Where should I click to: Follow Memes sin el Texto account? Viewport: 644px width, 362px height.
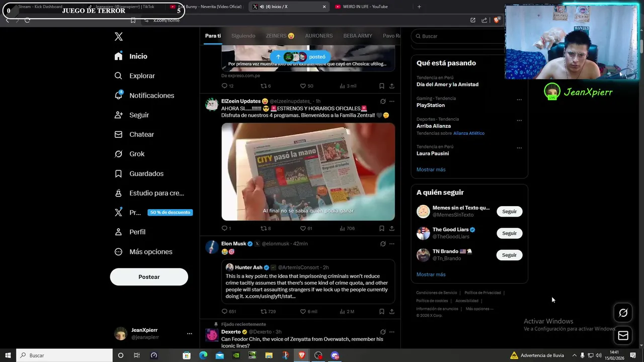tap(509, 211)
